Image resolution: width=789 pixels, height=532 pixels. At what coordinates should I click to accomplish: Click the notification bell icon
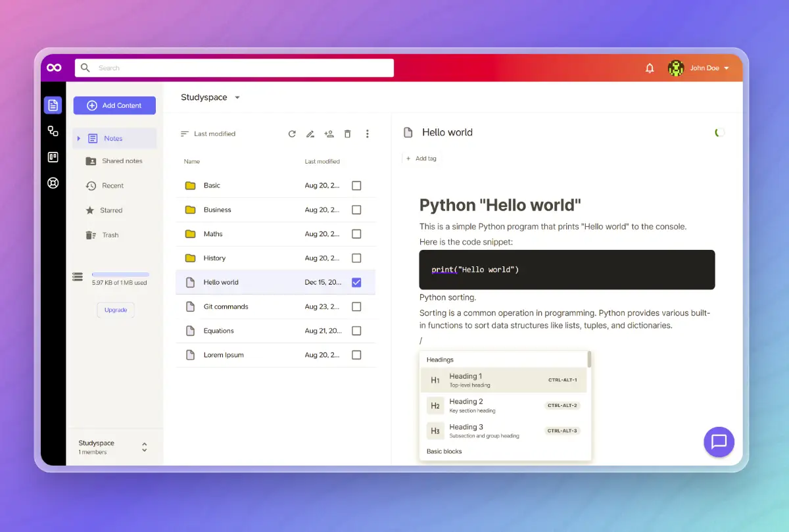click(650, 68)
